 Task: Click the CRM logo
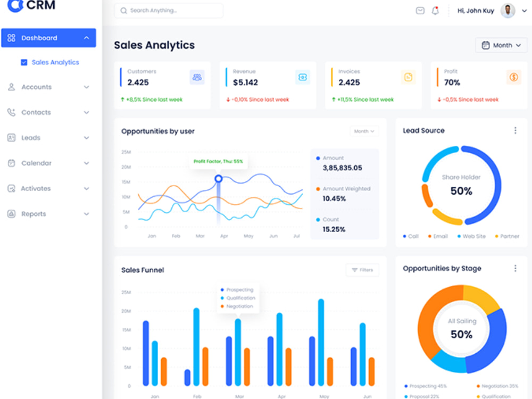click(31, 5)
